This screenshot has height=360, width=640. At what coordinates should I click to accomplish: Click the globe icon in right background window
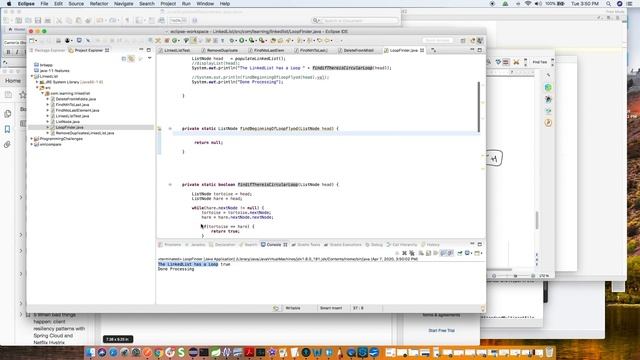[x=548, y=87]
